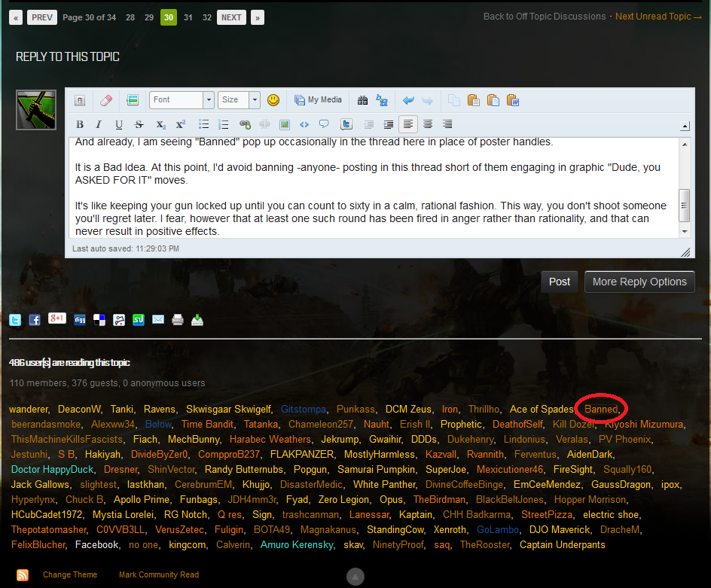The image size is (711, 588).
Task: Click the eraser remove-format icon
Action: pyautogui.click(x=106, y=100)
